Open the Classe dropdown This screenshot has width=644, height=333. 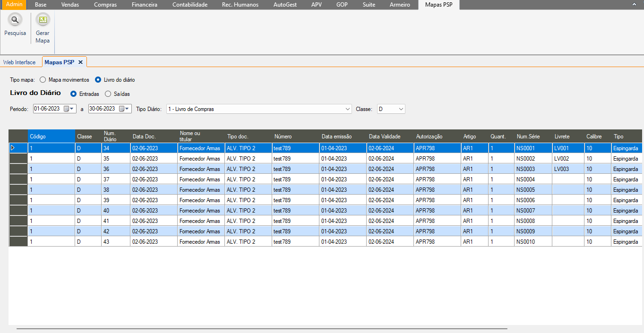tap(401, 109)
